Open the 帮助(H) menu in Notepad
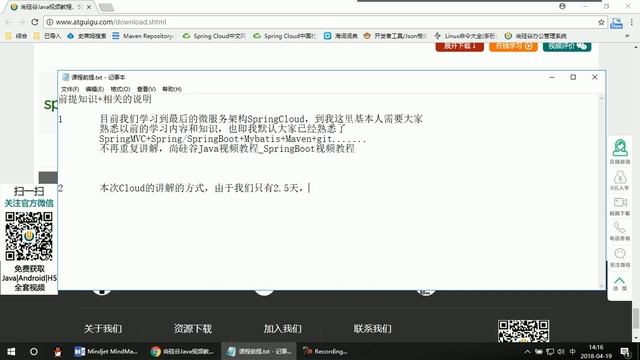The width and height of the screenshot is (640, 360). tap(172, 89)
